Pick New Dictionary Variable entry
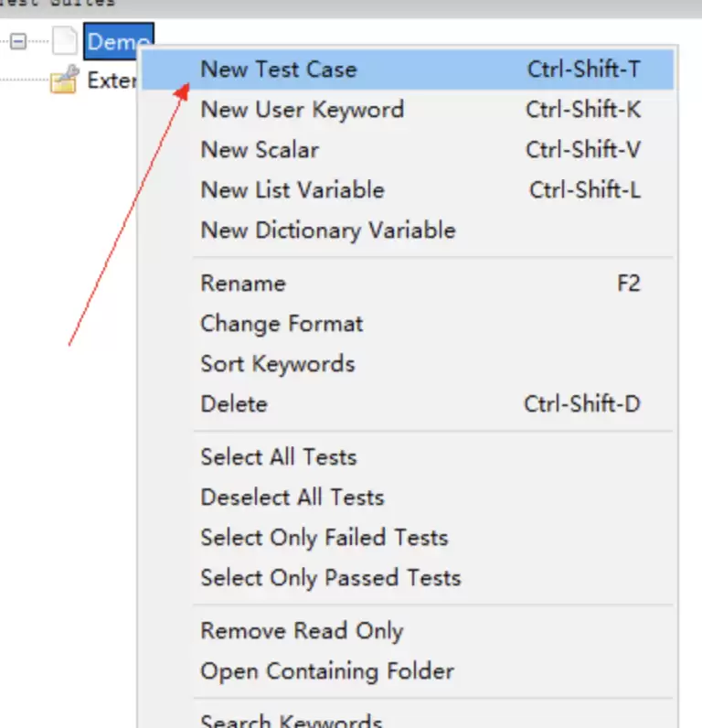The width and height of the screenshot is (702, 728). pos(408,230)
